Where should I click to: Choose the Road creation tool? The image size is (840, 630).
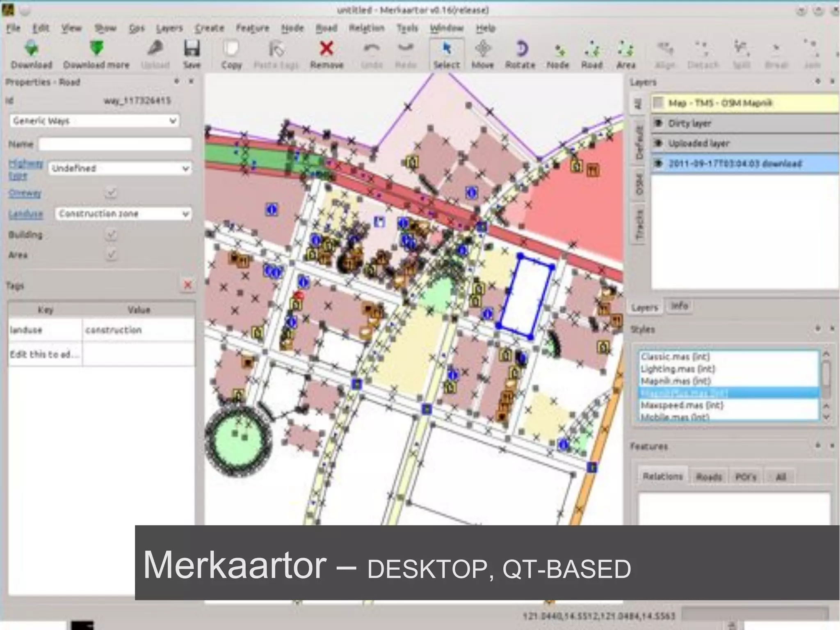point(592,55)
